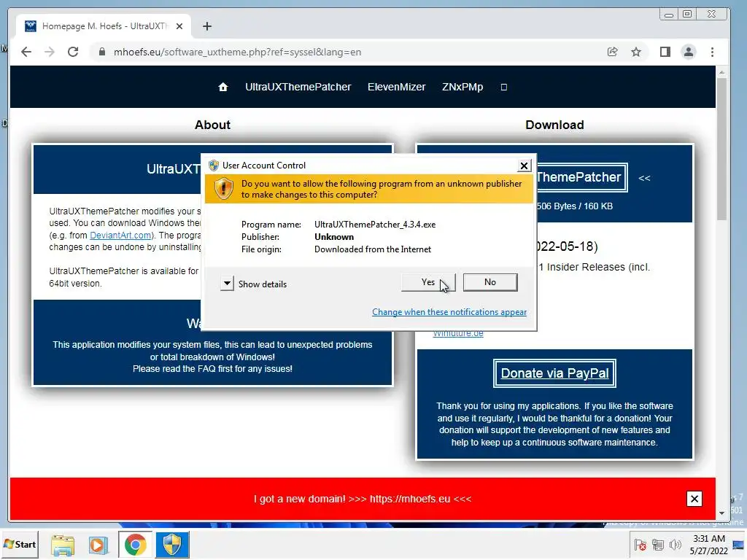Image resolution: width=747 pixels, height=560 pixels.
Task: Open Windows Explorer from taskbar
Action: tap(63, 545)
